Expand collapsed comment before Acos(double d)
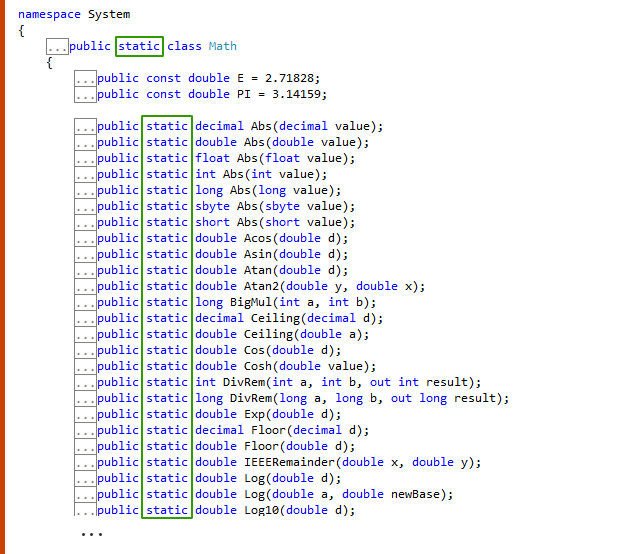This screenshot has width=640, height=554. coord(85,238)
